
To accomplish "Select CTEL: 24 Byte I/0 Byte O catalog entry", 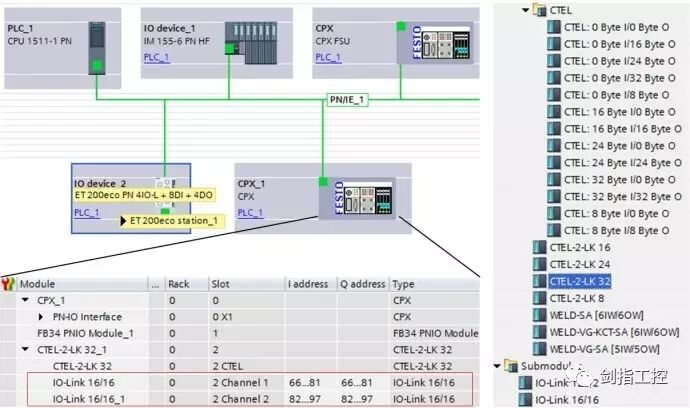I will click(x=620, y=146).
